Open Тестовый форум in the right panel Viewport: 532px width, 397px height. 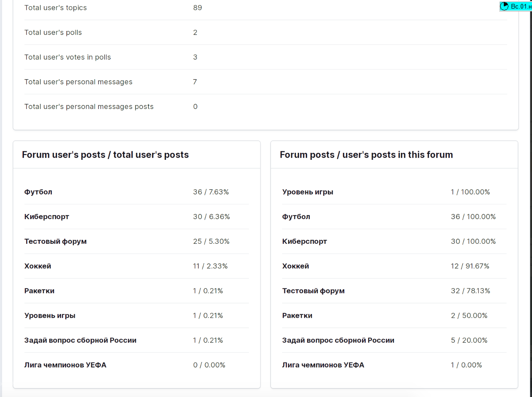pyautogui.click(x=313, y=291)
